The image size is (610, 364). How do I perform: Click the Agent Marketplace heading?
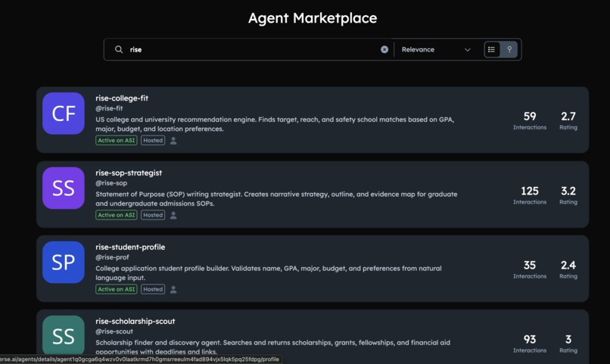[x=313, y=18]
